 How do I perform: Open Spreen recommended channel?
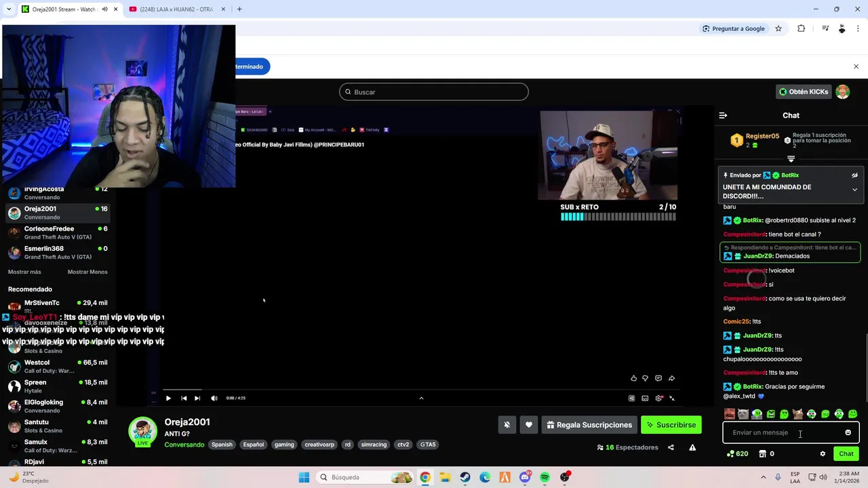[x=58, y=386]
